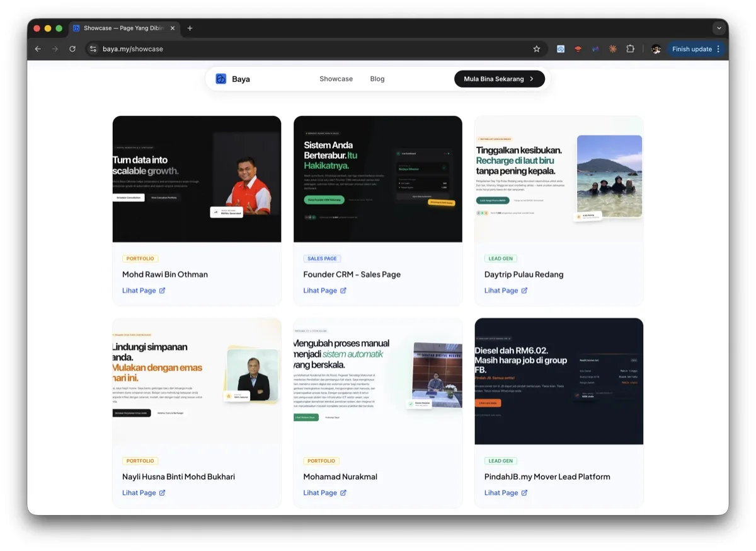The height and width of the screenshot is (551, 756).
Task: Open the Blog navigation item
Action: click(377, 78)
